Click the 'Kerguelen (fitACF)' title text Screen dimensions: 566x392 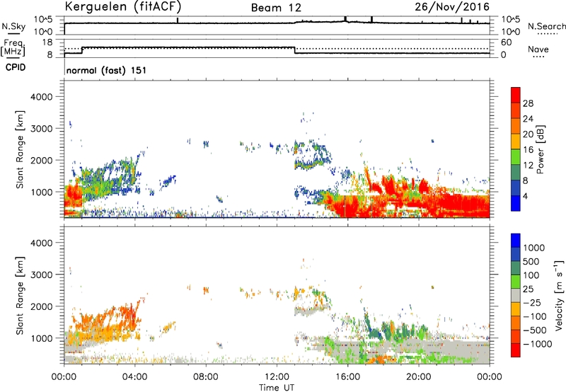point(122,6)
